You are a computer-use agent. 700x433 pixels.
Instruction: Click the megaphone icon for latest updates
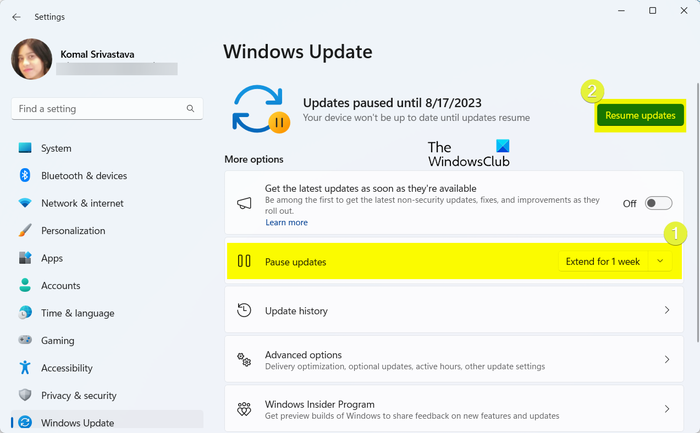pos(244,204)
